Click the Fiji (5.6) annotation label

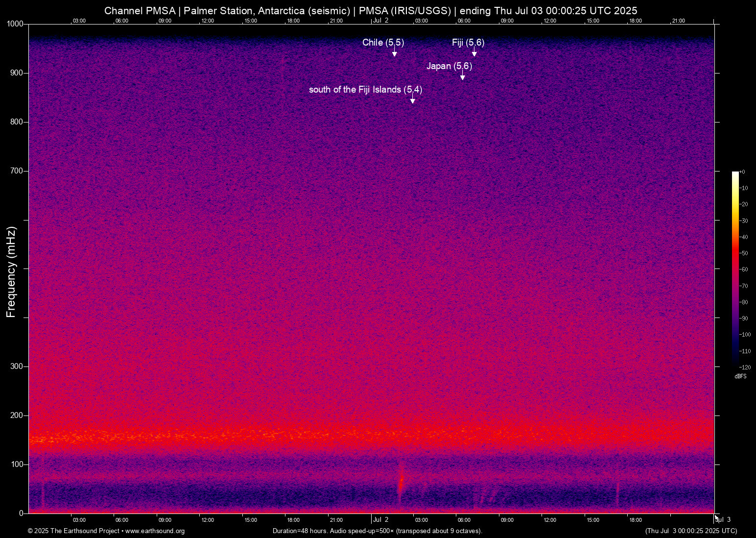pyautogui.click(x=467, y=43)
